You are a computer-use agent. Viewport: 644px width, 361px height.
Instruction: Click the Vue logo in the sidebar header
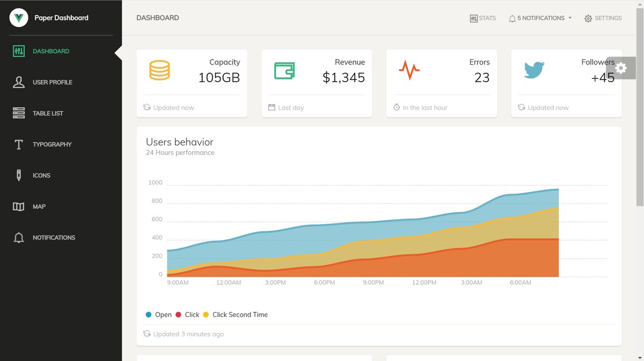tap(19, 18)
